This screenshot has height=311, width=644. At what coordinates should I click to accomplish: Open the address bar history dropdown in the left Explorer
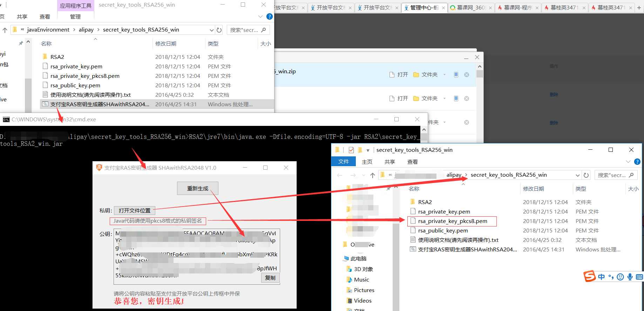click(211, 30)
